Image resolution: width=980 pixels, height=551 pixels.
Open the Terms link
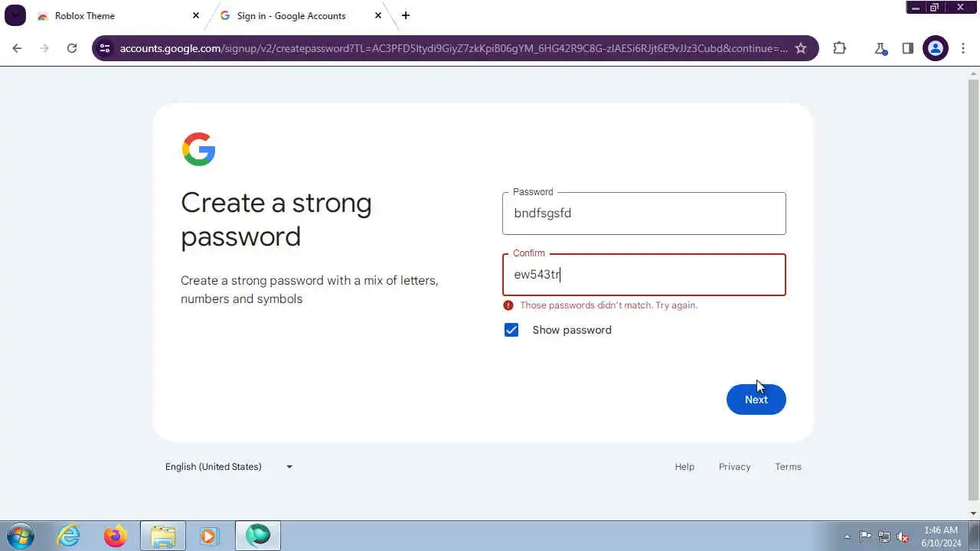(788, 467)
